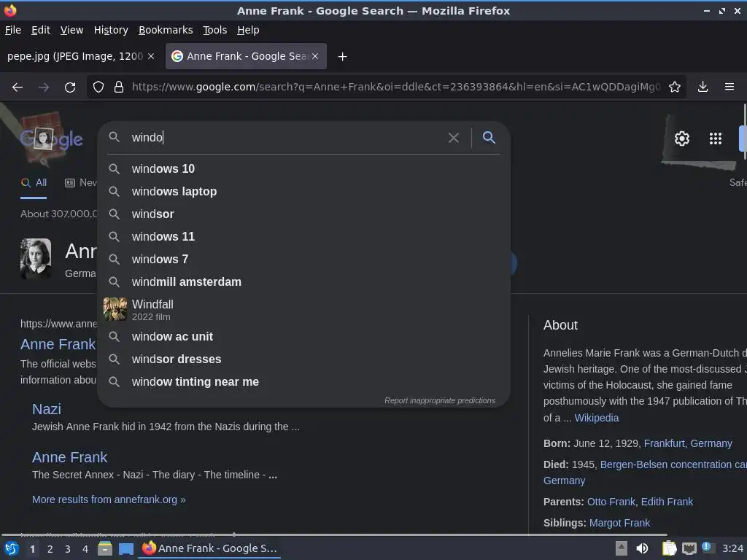Open Google quick settings gear
The height and width of the screenshot is (560, 747).
pos(682,139)
